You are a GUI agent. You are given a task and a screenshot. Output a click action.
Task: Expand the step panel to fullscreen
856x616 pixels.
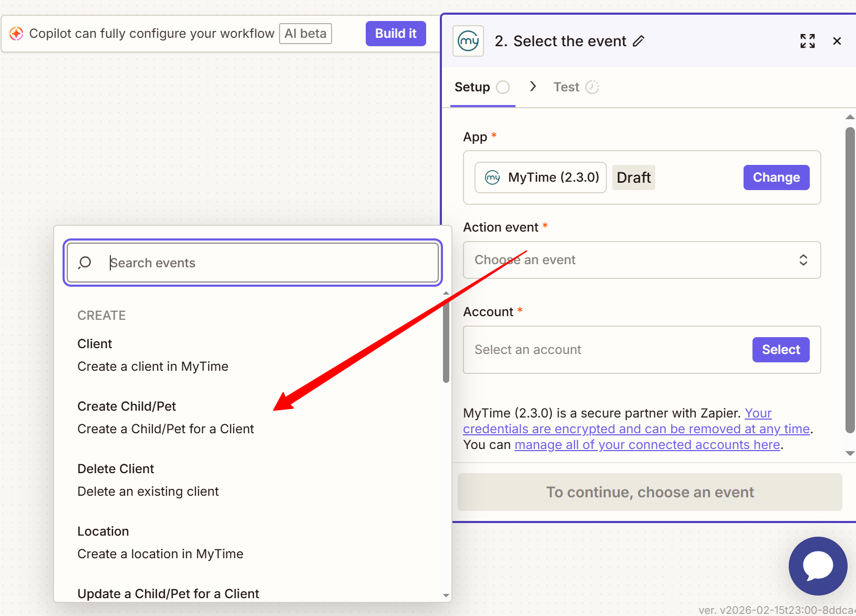808,41
